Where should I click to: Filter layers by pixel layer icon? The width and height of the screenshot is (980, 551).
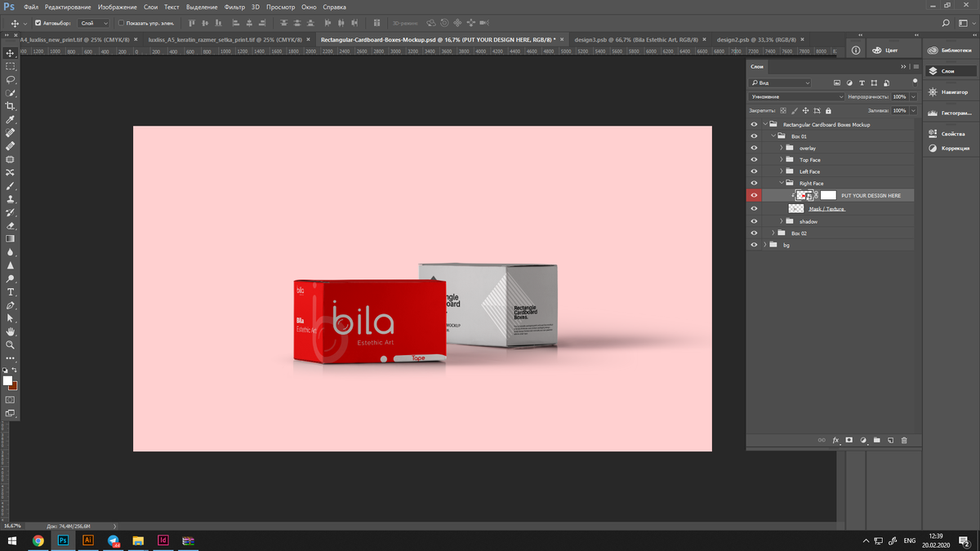(x=837, y=83)
